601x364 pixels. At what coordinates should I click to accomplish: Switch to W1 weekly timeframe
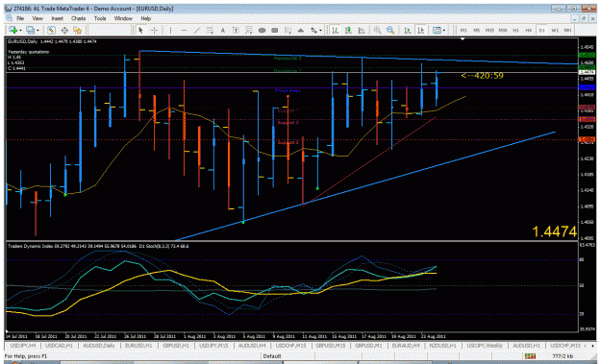(x=555, y=30)
